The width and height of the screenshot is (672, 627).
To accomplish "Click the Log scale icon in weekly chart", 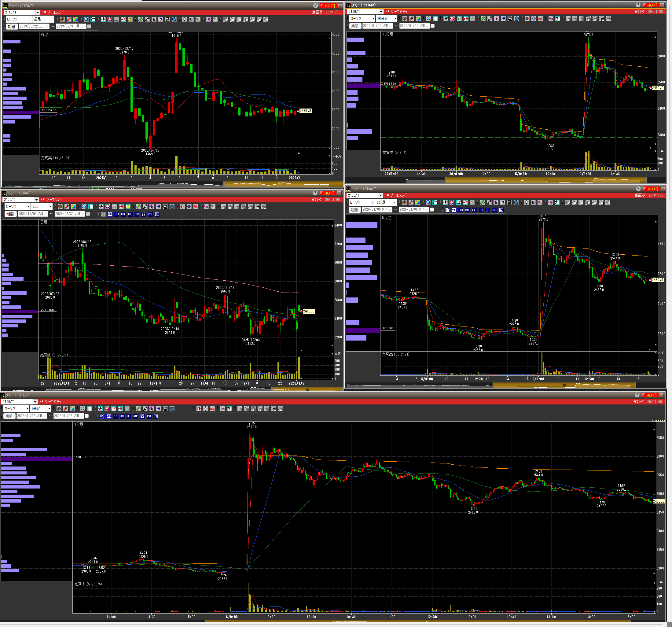I will (x=208, y=19).
